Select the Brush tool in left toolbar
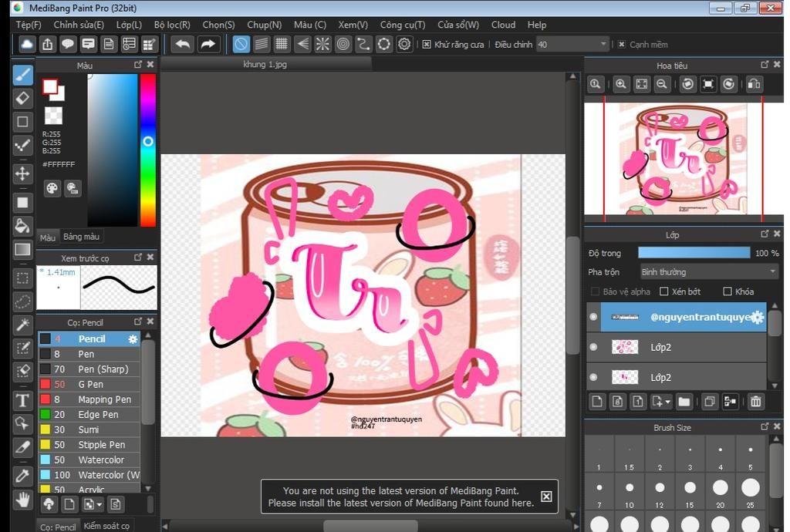 (x=22, y=75)
